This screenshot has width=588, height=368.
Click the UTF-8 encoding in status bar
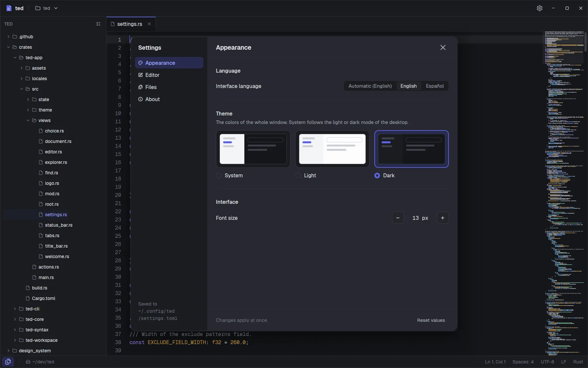click(547, 362)
